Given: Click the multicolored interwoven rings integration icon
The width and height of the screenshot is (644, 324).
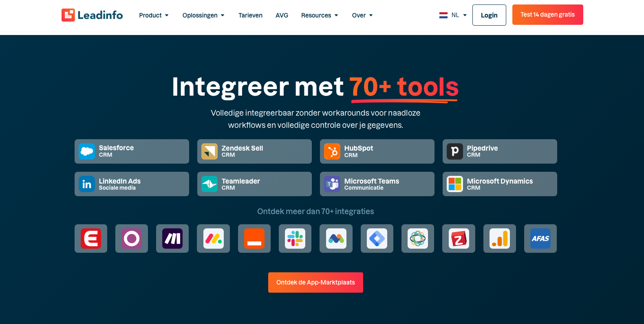Looking at the screenshot, I should (418, 239).
